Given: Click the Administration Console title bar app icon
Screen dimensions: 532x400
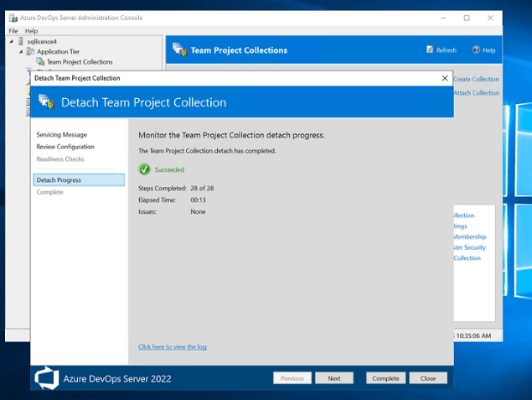Looking at the screenshot, I should pos(13,18).
